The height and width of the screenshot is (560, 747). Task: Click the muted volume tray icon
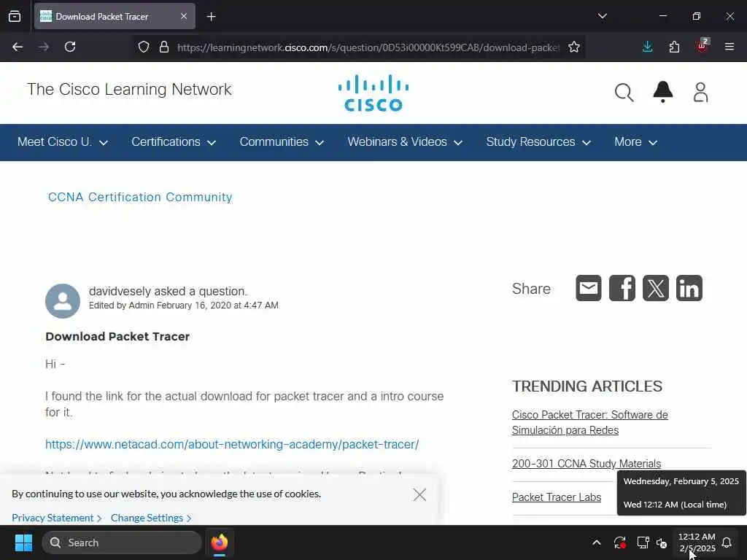pyautogui.click(x=661, y=542)
